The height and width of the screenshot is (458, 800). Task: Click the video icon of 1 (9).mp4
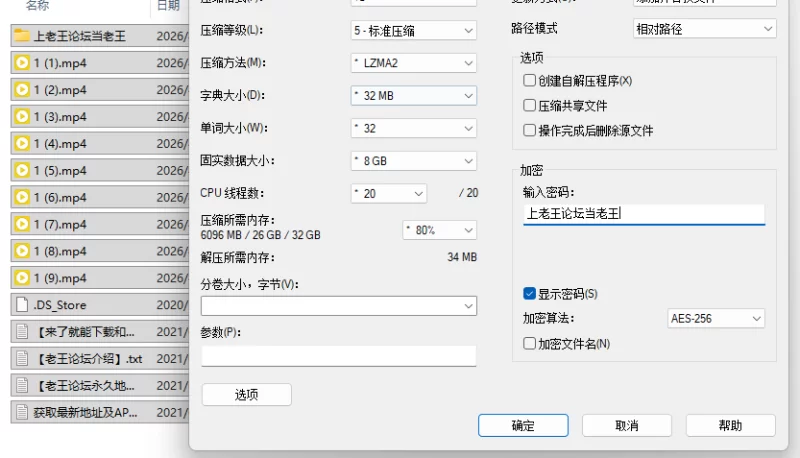22,278
